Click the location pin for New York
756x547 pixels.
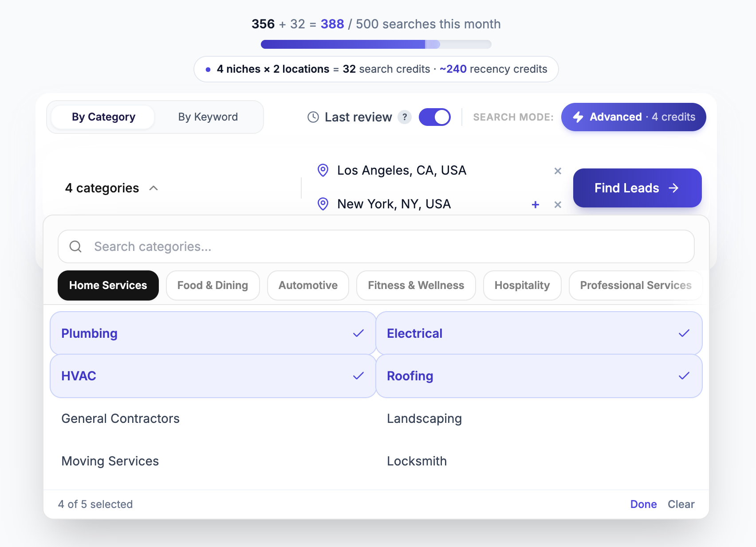click(x=323, y=204)
